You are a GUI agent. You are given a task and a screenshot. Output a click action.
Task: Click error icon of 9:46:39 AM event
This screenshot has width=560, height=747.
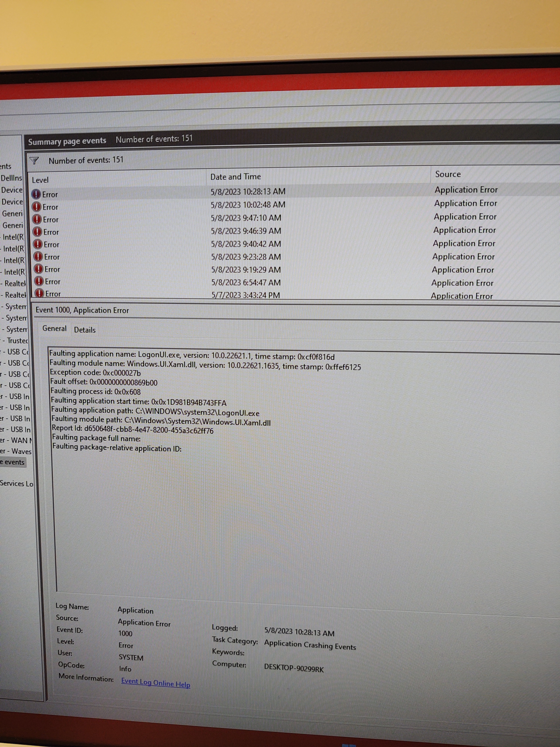(38, 232)
